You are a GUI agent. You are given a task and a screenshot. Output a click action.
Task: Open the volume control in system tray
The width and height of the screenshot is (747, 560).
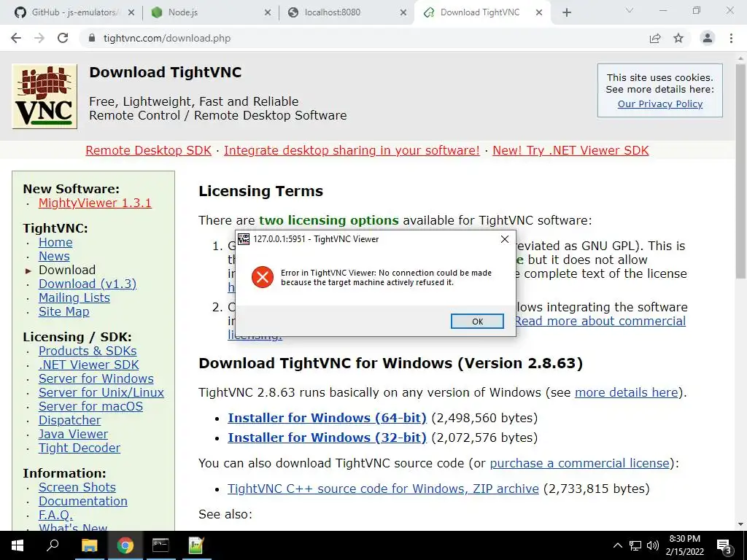click(x=653, y=545)
